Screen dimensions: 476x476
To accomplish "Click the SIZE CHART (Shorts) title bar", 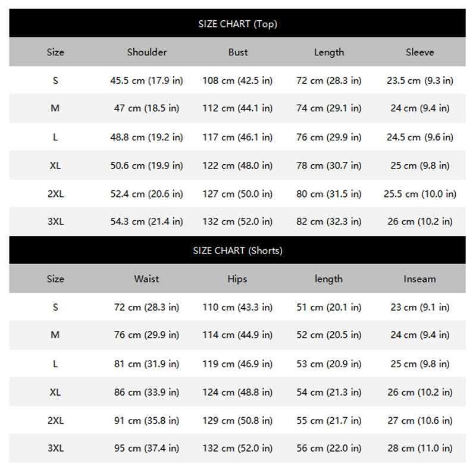I will tap(237, 251).
